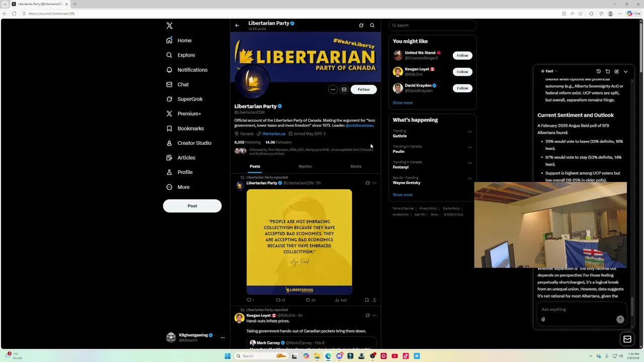This screenshot has height=362, width=644.
Task: Click Show more under What's happening
Action: 403,195
